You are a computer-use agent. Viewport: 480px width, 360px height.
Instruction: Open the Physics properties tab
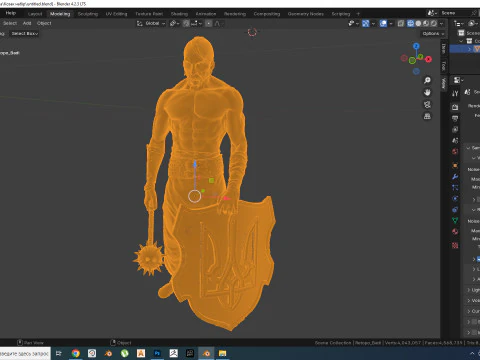[x=455, y=198]
